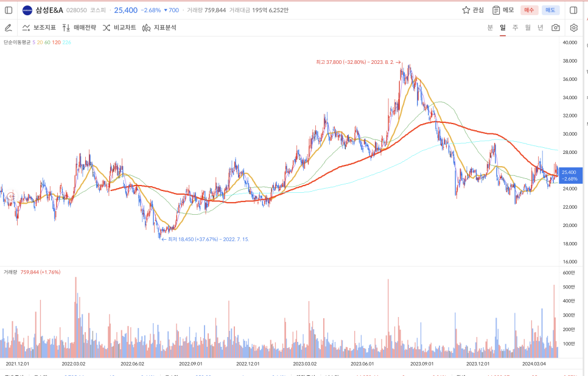Screen dimensions: 588x376
Task: Click volume pane label 거래량 759,844 (+1.76%)
Action: (x=32, y=272)
